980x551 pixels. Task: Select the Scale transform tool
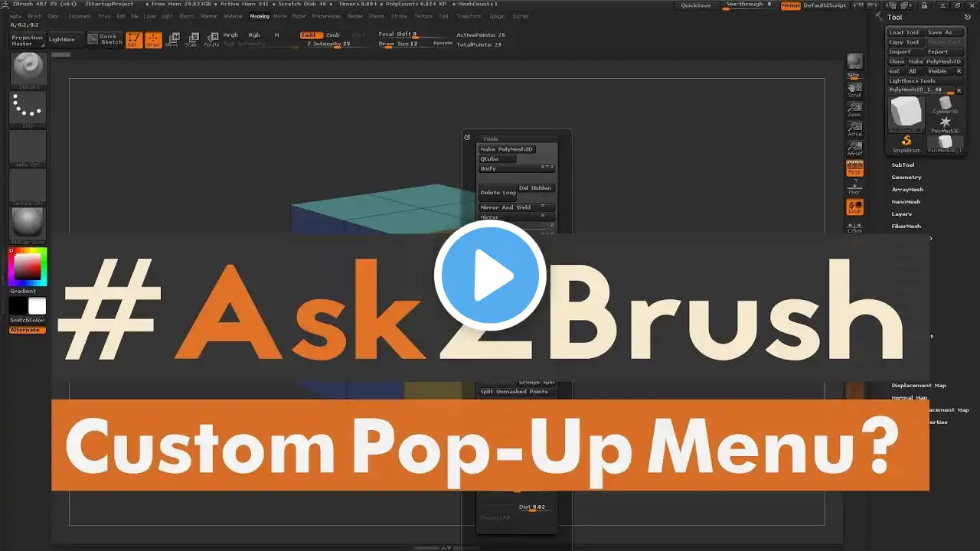192,40
